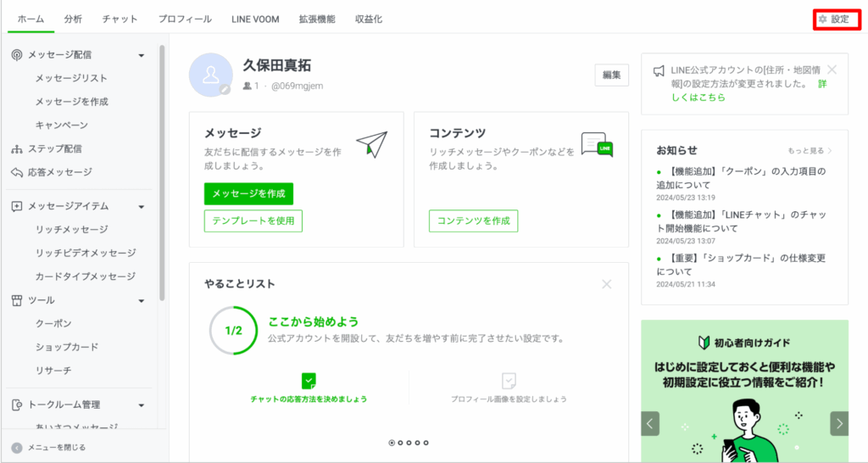868x463 pixels.
Task: Go to next guide banner slide
Action: tap(839, 423)
